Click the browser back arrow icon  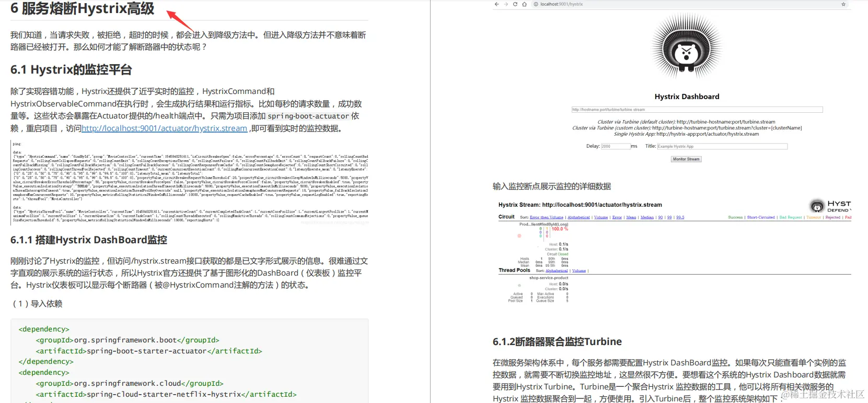pyautogui.click(x=496, y=4)
